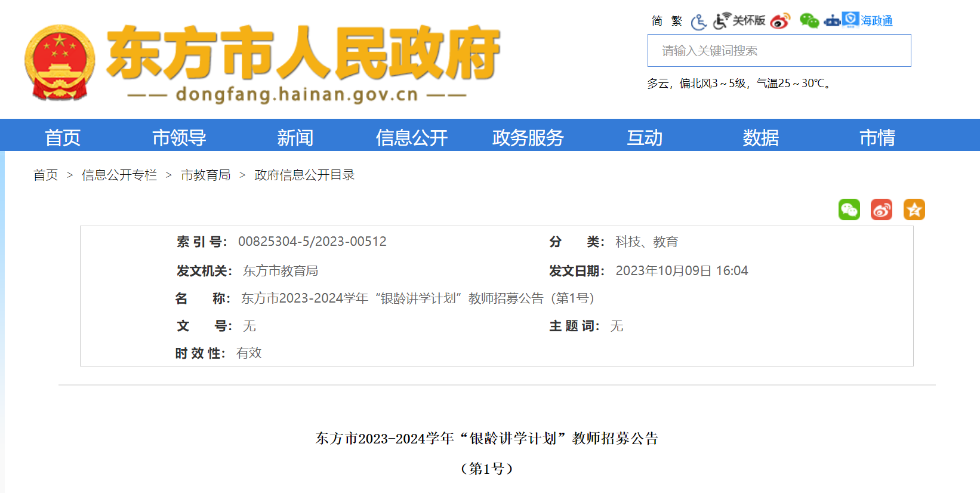980x493 pixels.
Task: Click the 海政通 text link
Action: click(877, 21)
